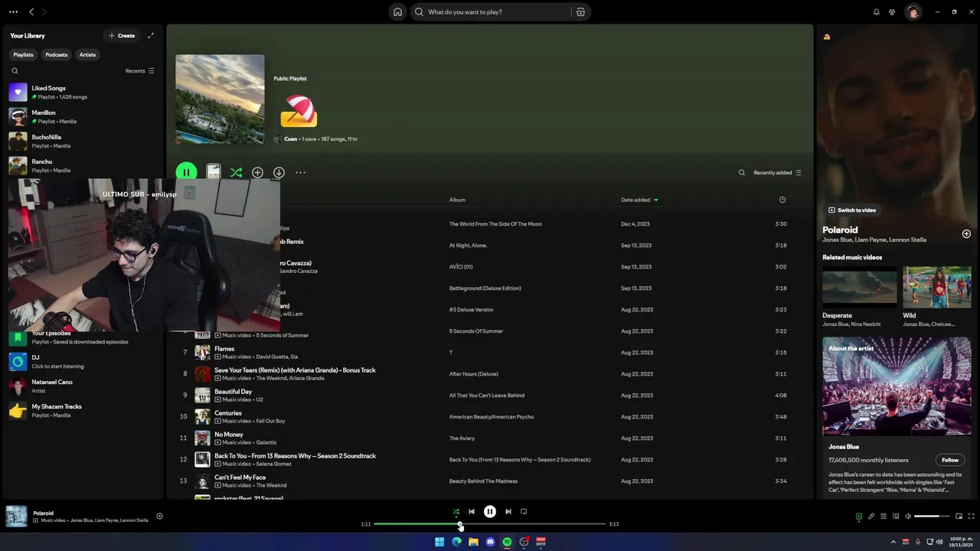Viewport: 980px width, 551px height.
Task: Open the My Shazam Tracks playlist
Action: pyautogui.click(x=83, y=411)
